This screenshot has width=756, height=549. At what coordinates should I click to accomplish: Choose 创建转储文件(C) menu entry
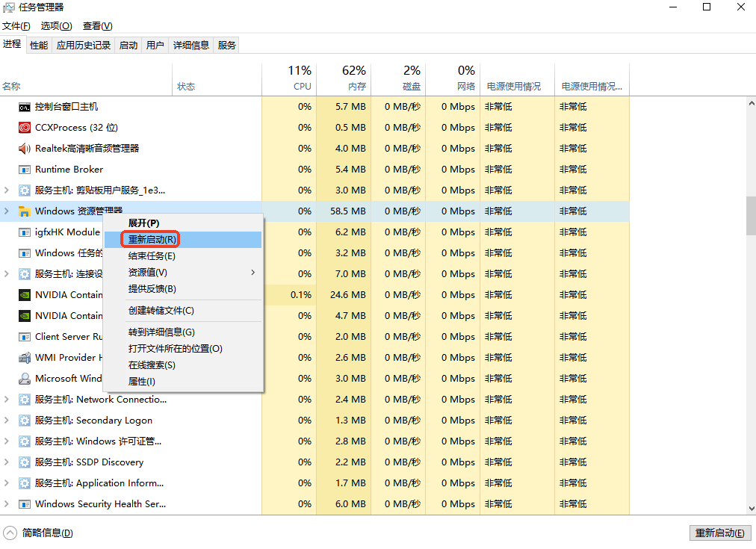(183, 311)
